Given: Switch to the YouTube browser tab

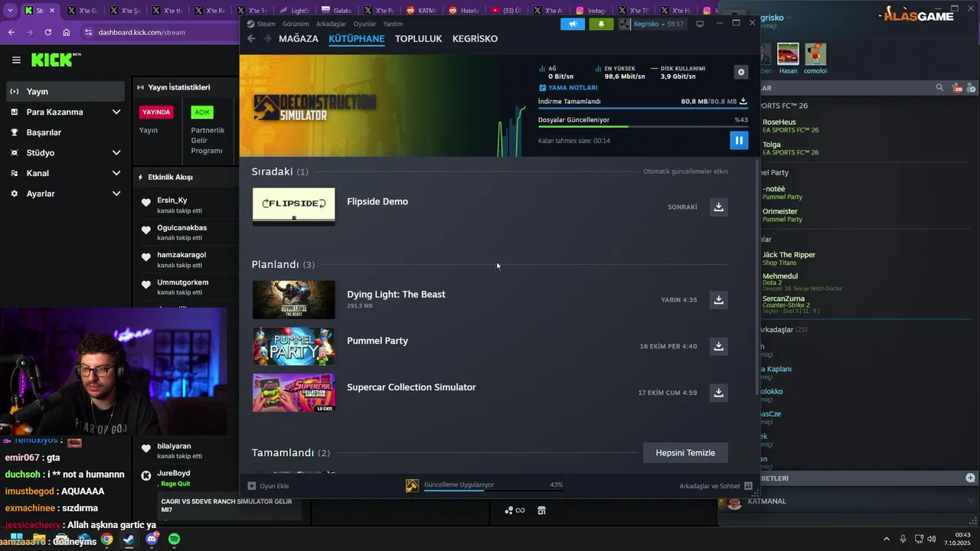Looking at the screenshot, I should (505, 11).
